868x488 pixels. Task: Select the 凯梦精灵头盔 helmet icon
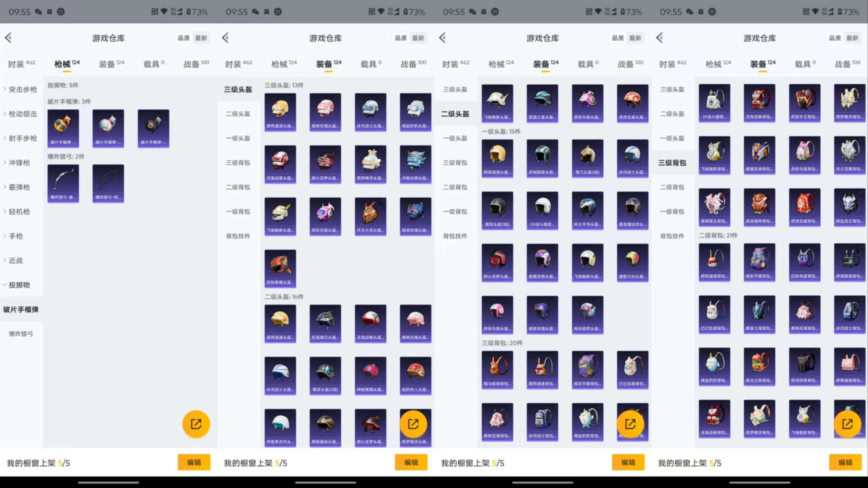pyautogui.click(x=370, y=164)
